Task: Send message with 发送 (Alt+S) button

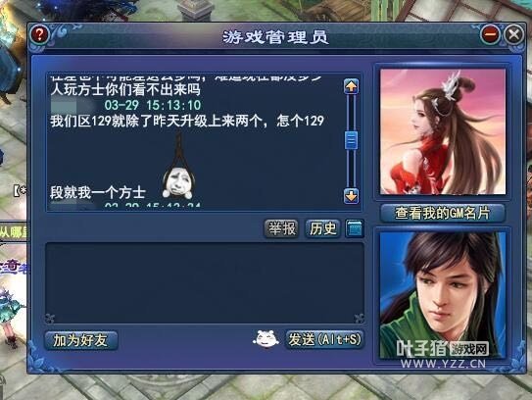Action: [324, 339]
